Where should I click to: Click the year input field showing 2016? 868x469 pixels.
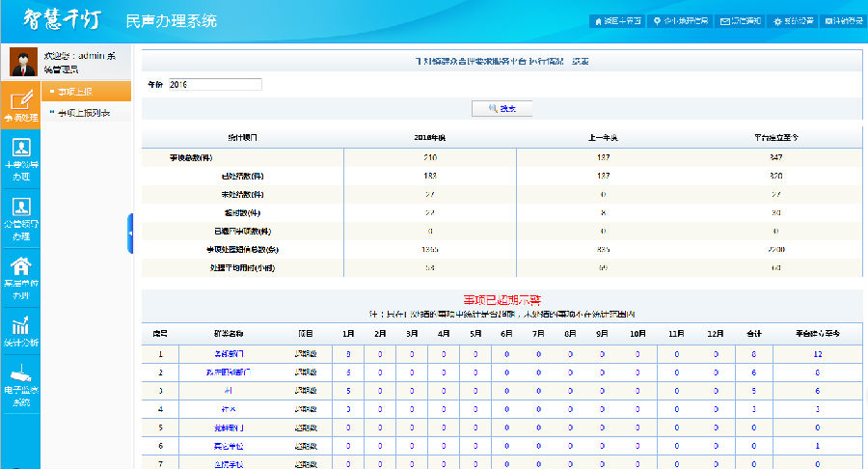215,84
